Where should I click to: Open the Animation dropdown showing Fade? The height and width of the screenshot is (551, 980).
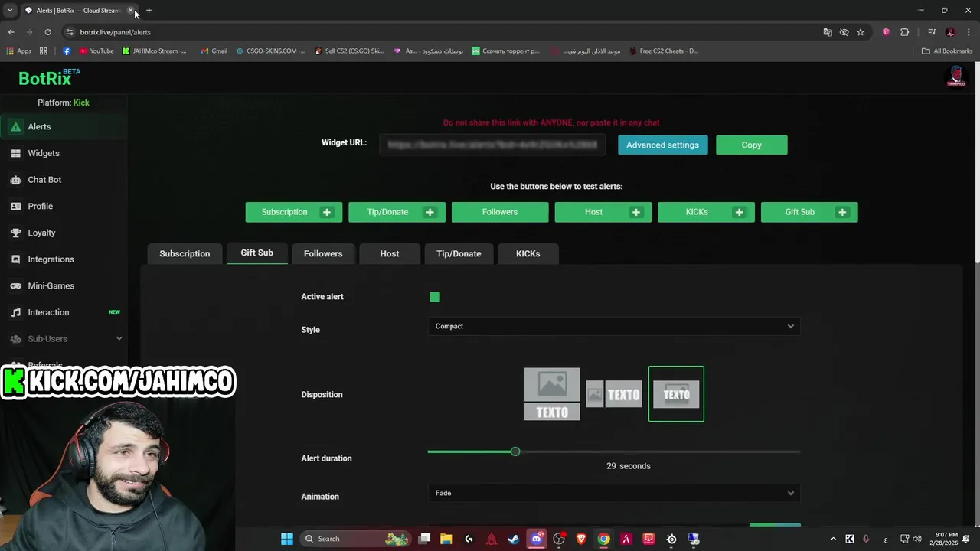[614, 493]
